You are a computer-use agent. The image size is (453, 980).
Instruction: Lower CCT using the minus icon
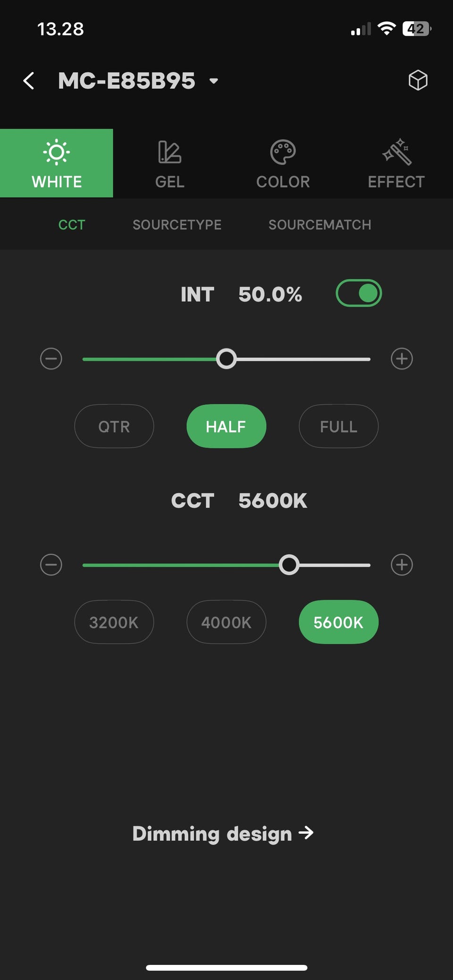coord(51,565)
